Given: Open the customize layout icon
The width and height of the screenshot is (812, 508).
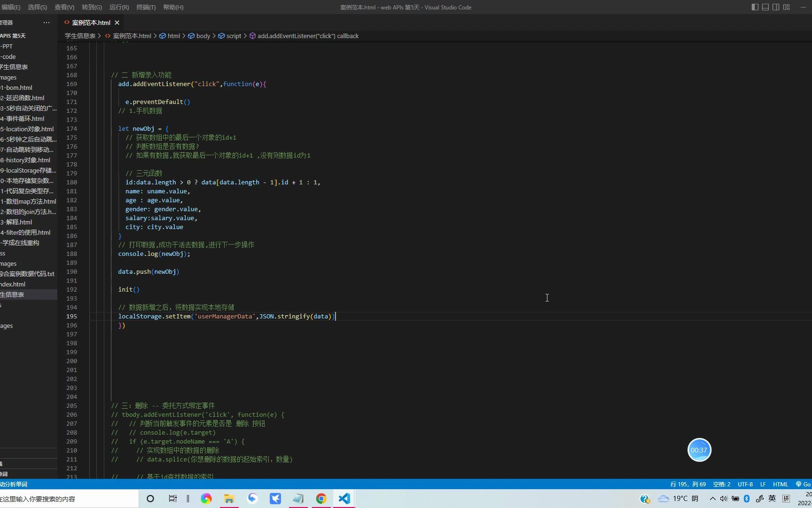Looking at the screenshot, I should pos(787,7).
